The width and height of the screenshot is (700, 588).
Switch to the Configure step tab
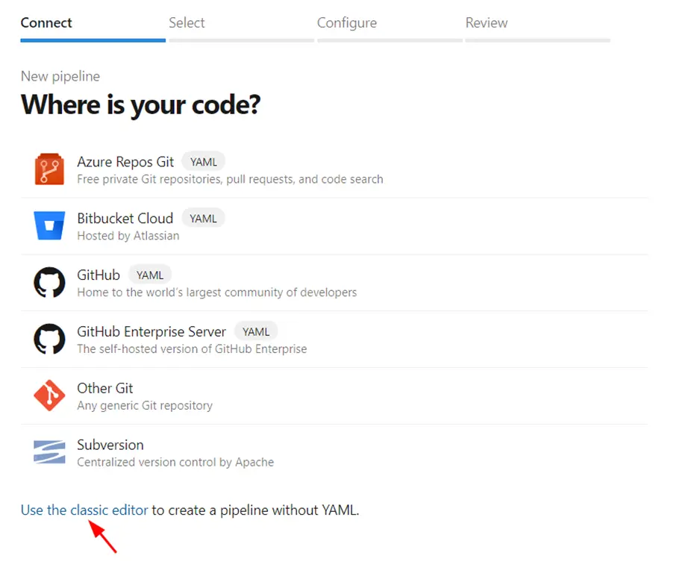click(347, 23)
